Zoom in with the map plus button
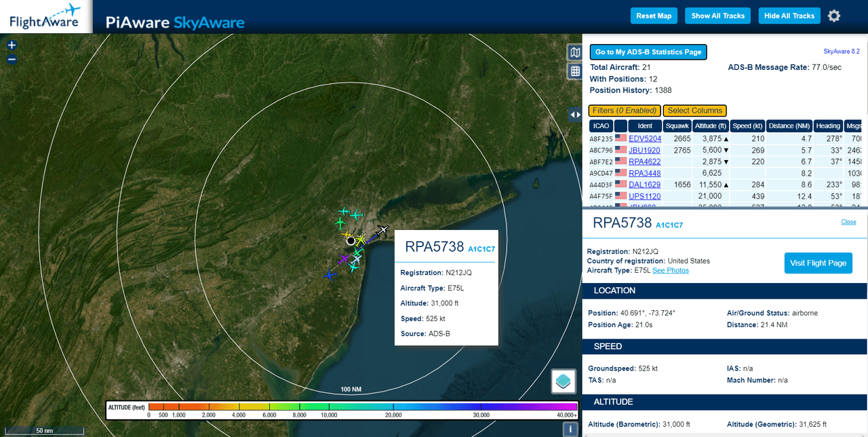The image size is (868, 437). tap(12, 45)
